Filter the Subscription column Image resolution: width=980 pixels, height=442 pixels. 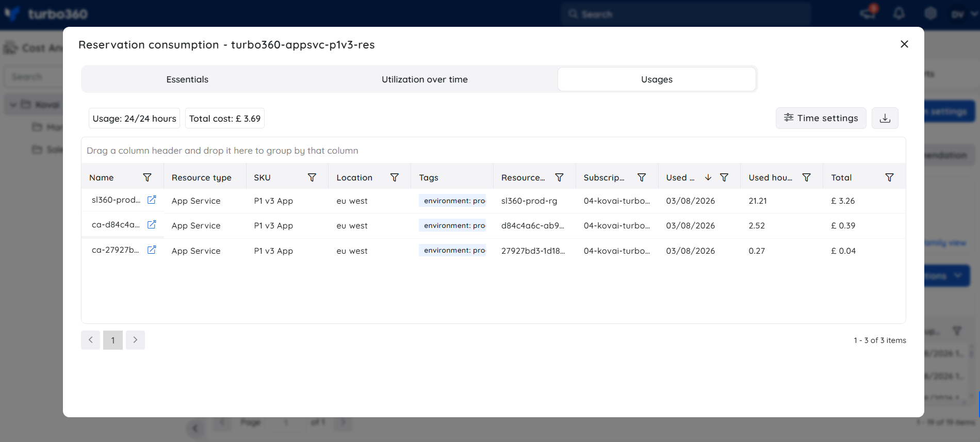point(642,177)
